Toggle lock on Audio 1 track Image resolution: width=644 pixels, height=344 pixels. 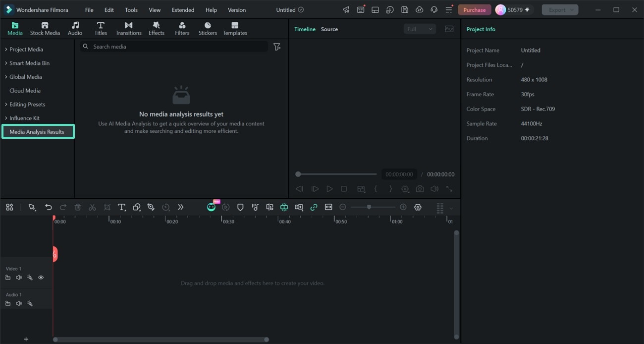point(8,303)
